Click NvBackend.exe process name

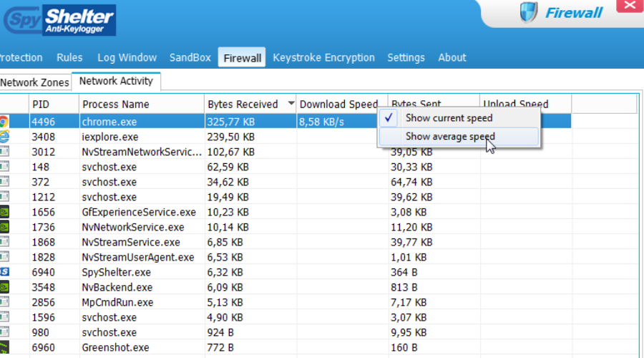pos(117,287)
